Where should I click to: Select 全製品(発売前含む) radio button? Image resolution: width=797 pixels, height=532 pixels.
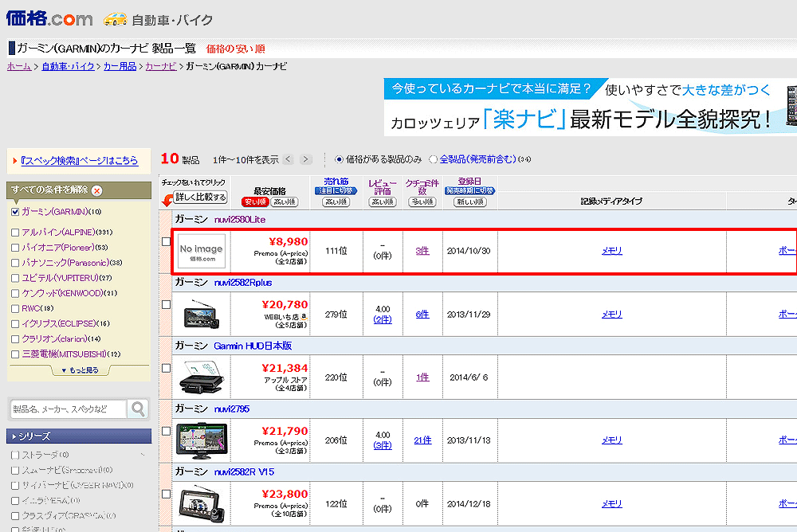click(433, 159)
